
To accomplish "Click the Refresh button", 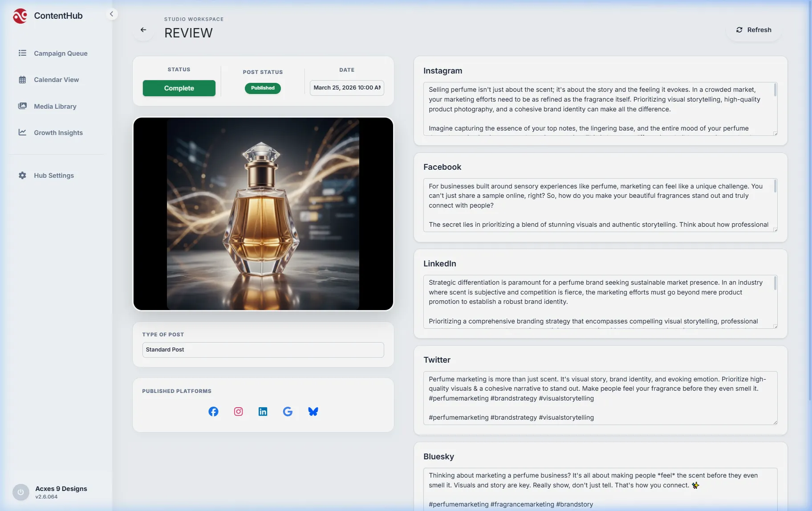I will click(753, 29).
